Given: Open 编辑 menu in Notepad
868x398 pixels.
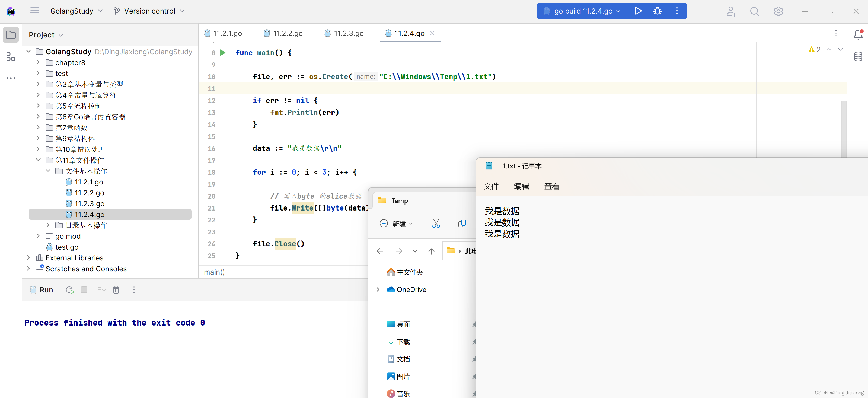Looking at the screenshot, I should point(522,186).
